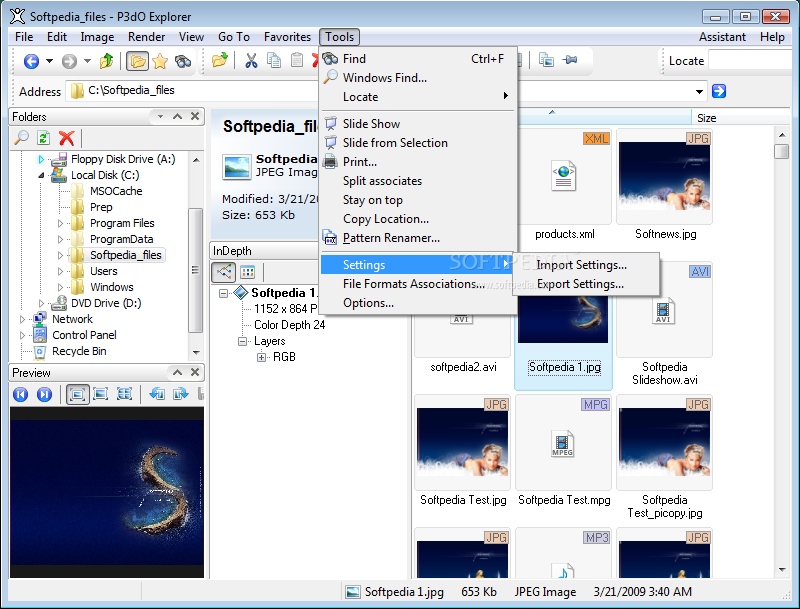Rotate preview image left
800x609 pixels.
point(157,394)
